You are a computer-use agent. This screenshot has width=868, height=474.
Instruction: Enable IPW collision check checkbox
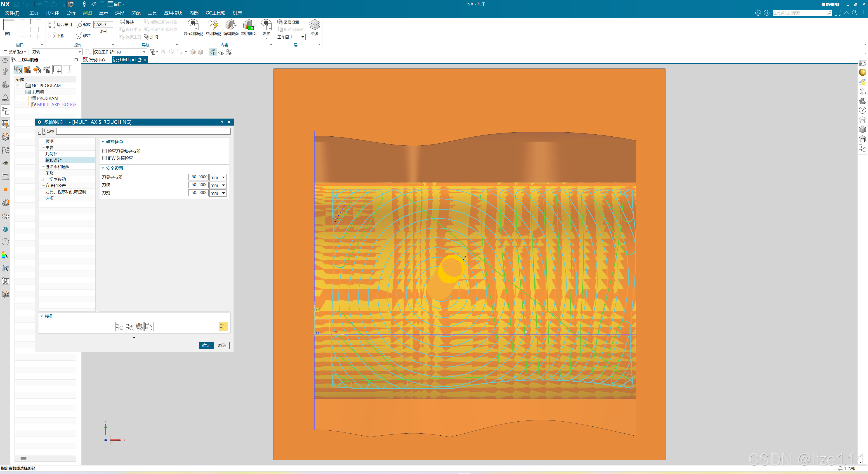pyautogui.click(x=105, y=158)
